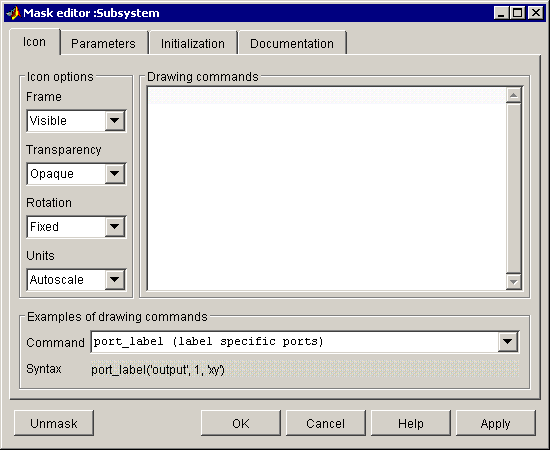Close the Mask editor window
Image resolution: width=550 pixels, height=450 pixels.
pyautogui.click(x=536, y=13)
